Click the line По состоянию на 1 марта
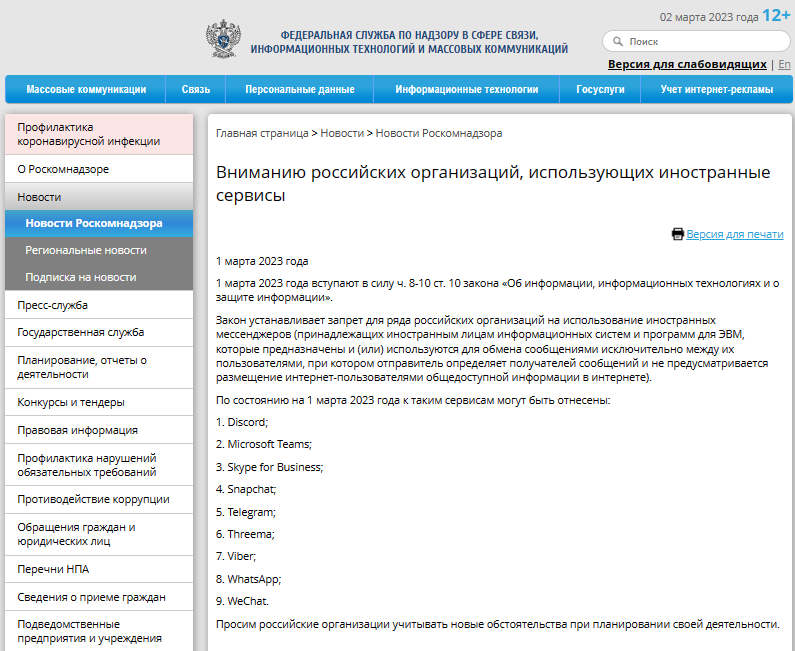Viewport: 795px width, 651px height. [413, 400]
